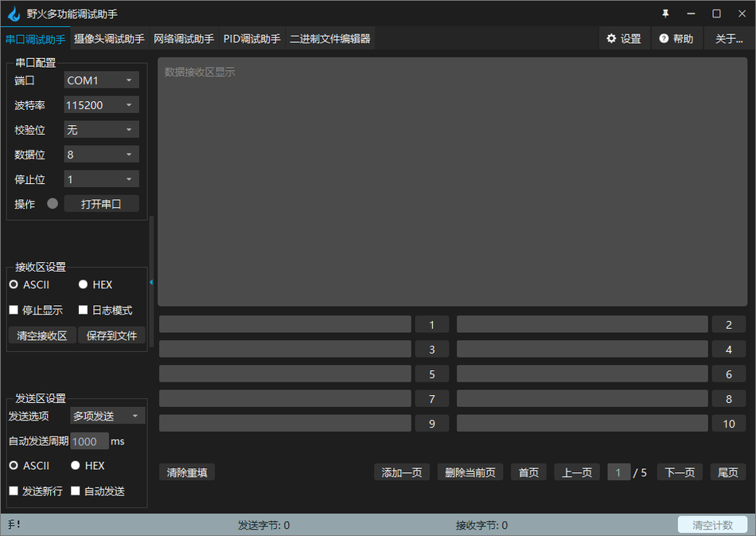Click the current page number field
756x536 pixels.
(618, 471)
